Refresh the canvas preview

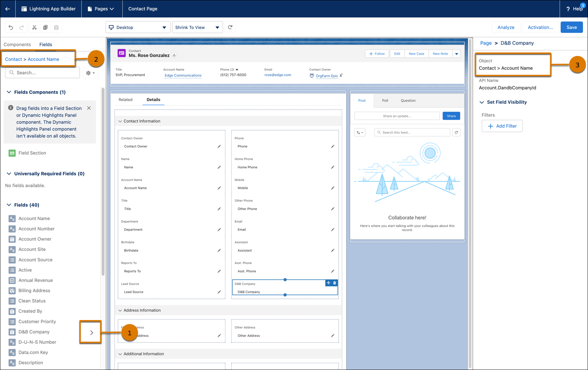(x=230, y=27)
